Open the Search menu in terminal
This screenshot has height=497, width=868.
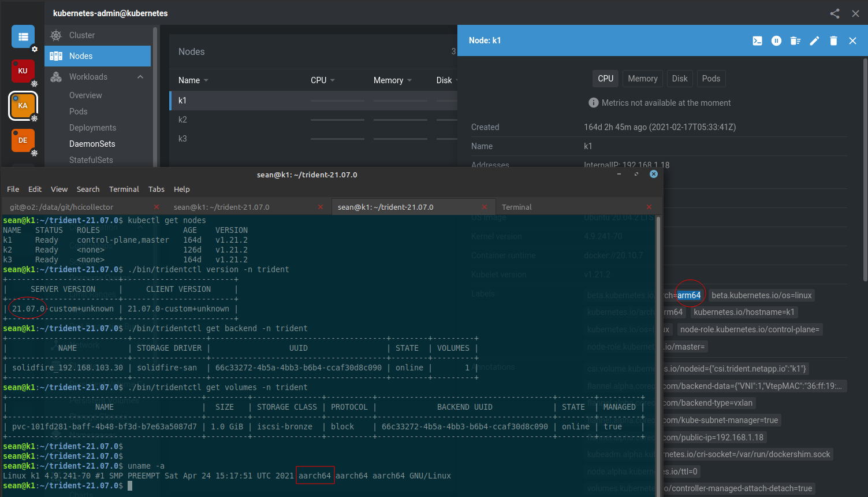88,189
